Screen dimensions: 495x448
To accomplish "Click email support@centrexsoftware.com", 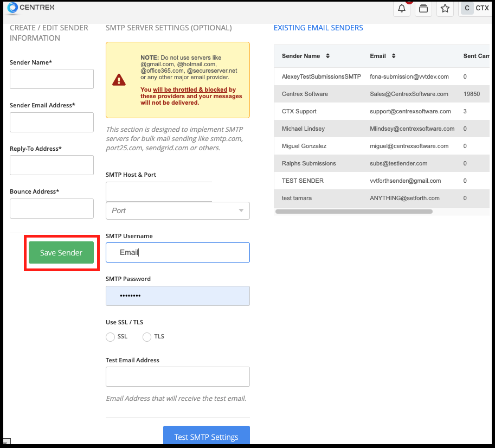I will pos(410,111).
